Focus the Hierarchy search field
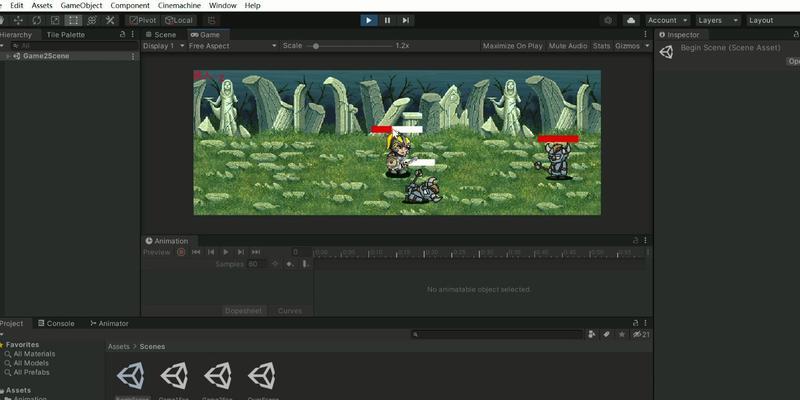This screenshot has width=800, height=400. (76, 45)
